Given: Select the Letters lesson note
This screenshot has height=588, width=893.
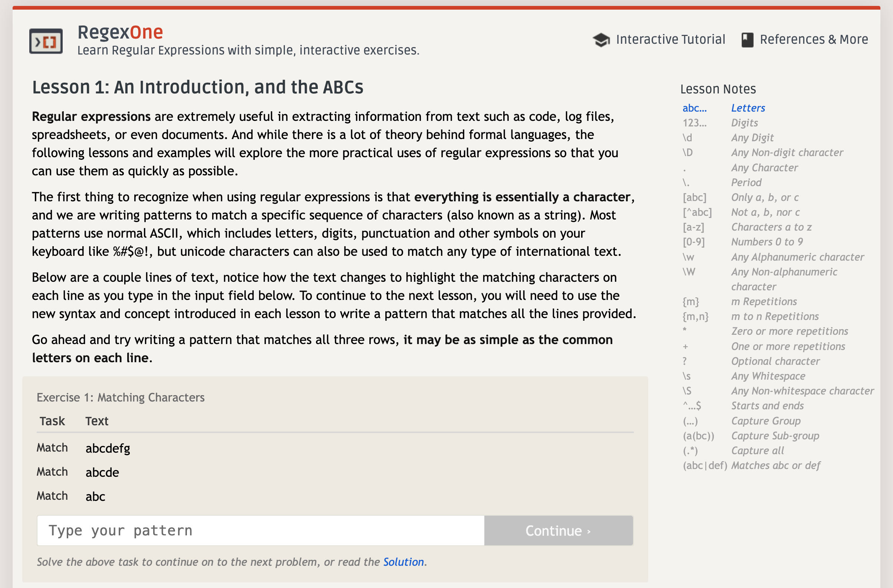Looking at the screenshot, I should point(748,108).
